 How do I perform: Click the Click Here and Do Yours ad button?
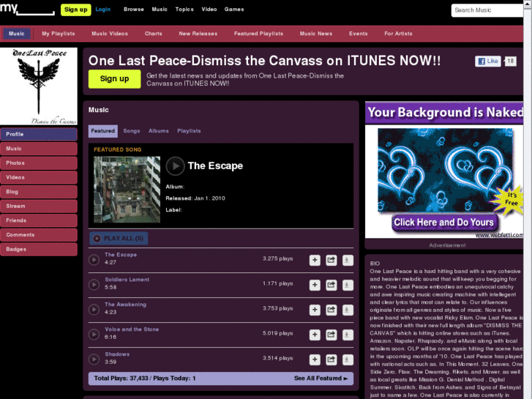[443, 223]
